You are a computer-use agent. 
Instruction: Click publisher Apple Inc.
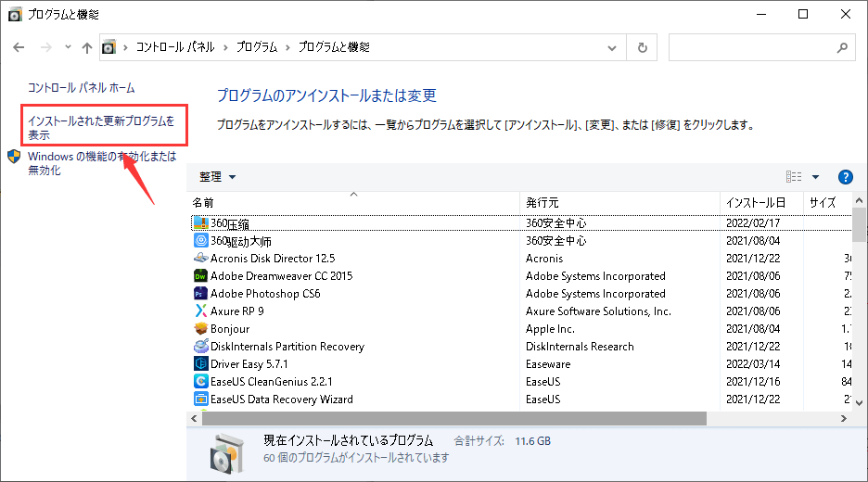(x=550, y=329)
